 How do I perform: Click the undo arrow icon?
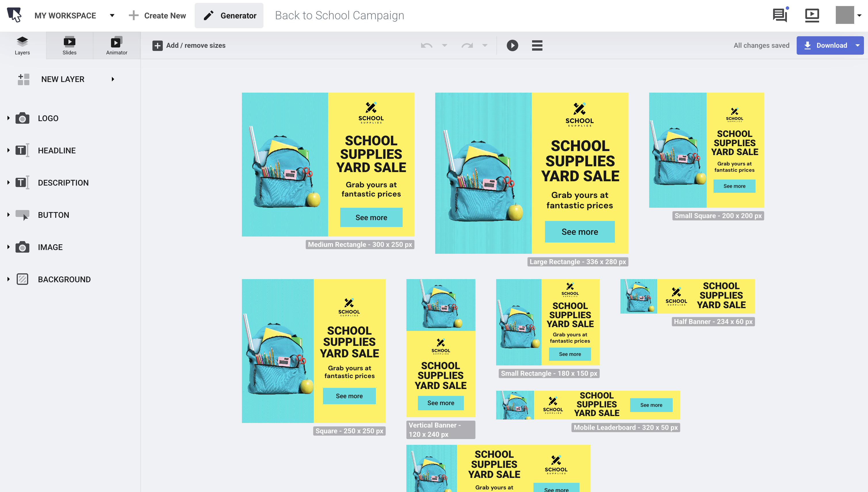point(427,45)
